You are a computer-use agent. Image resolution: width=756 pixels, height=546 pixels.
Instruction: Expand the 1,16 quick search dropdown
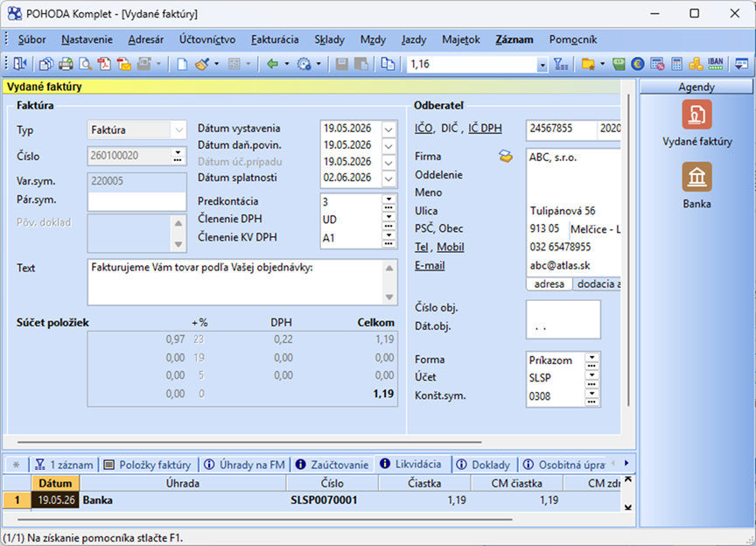point(542,65)
